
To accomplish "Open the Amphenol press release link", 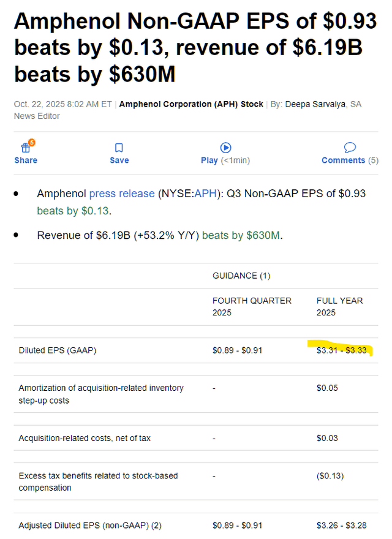I will click(122, 194).
